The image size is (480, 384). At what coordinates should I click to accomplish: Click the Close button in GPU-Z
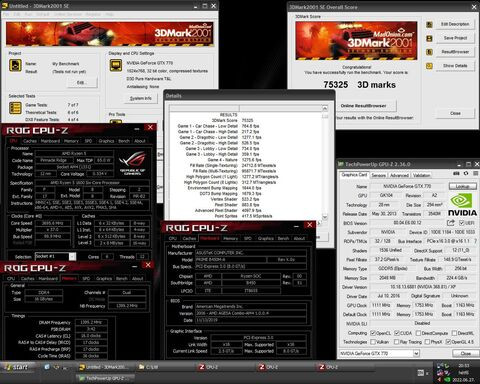point(465,353)
